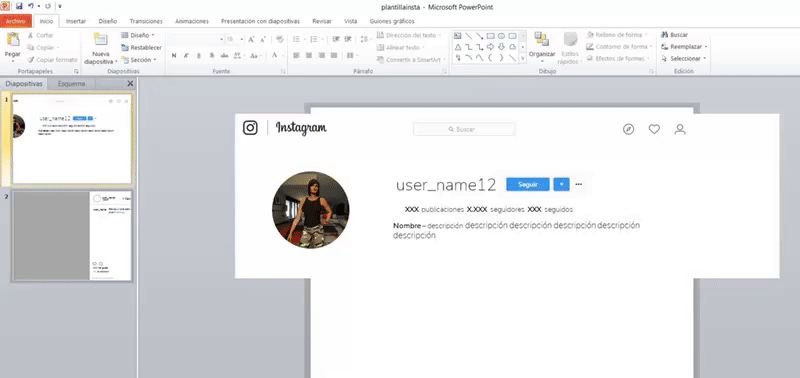Undo the last action in quick access toolbar
The image size is (800, 378).
(31, 6)
